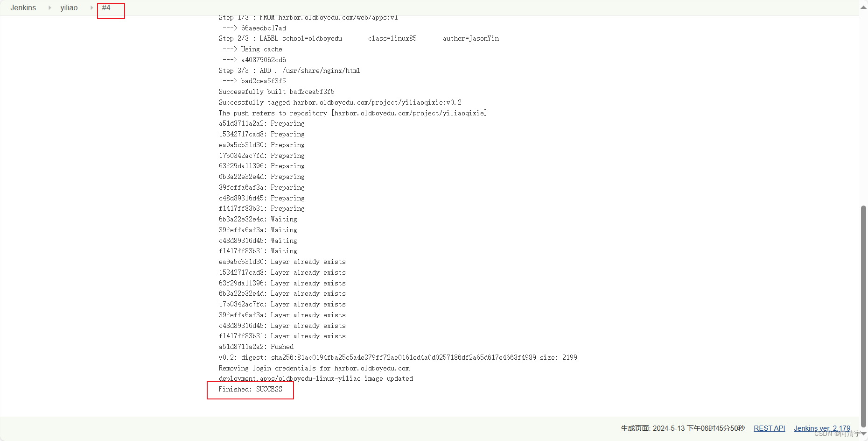Open the Jenkins ver. 2.179 link
The width and height of the screenshot is (868, 441).
coord(822,428)
